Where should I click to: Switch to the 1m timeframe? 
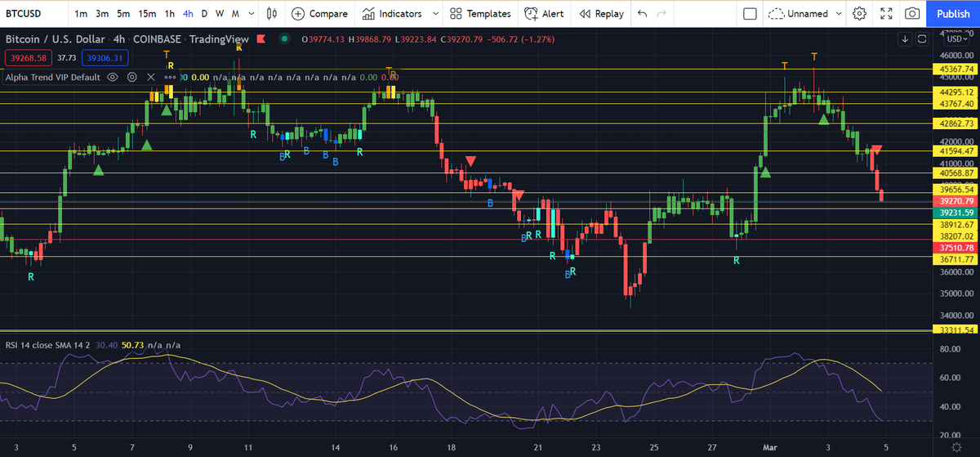tap(82, 14)
